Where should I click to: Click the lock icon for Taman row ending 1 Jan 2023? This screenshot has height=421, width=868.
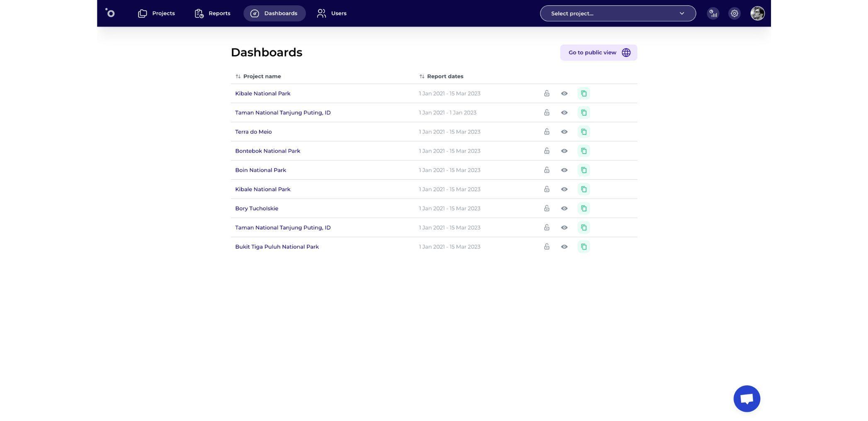tap(547, 113)
